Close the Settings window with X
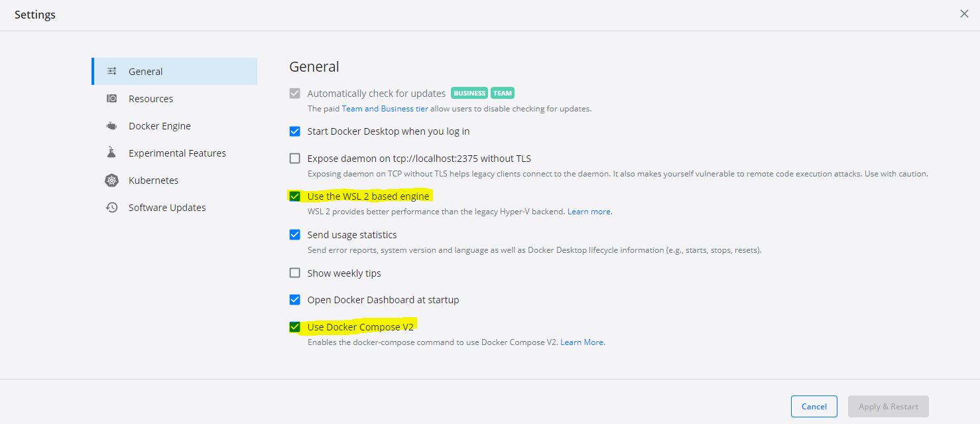 click(964, 13)
